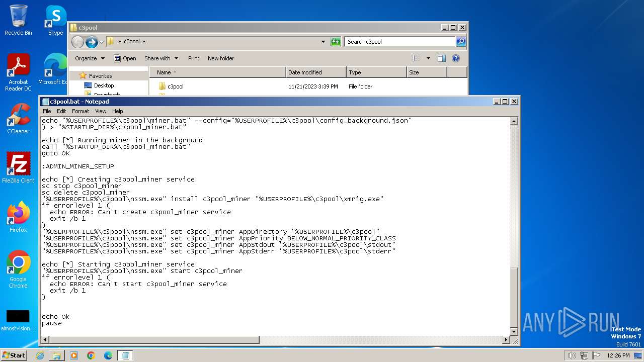
Task: Expand the recent pages dropdown arrow
Action: 101,42
